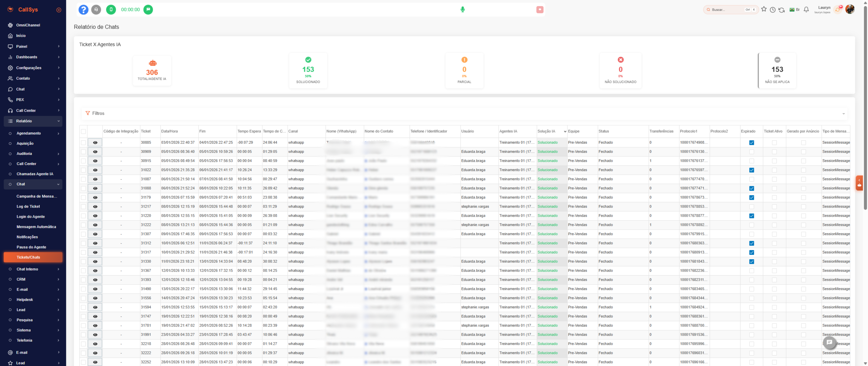Go to Início in the sidebar
The image size is (868, 366).
[21, 36]
